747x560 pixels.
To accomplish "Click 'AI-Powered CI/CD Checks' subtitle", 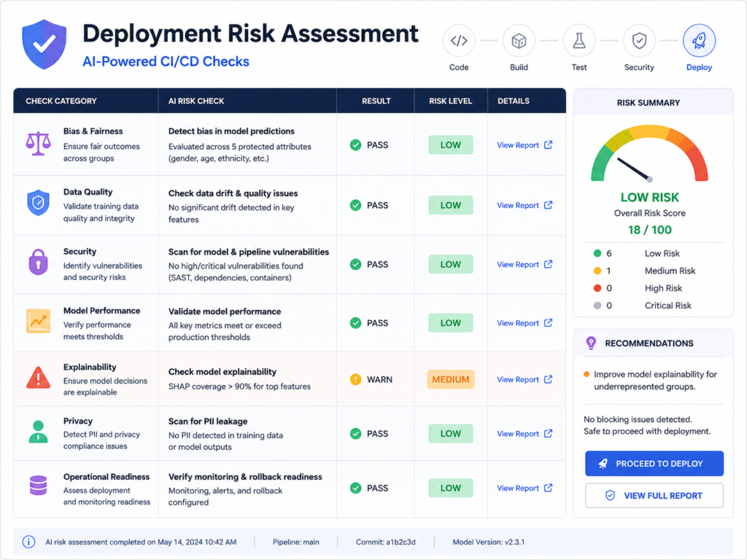I will pos(166,61).
